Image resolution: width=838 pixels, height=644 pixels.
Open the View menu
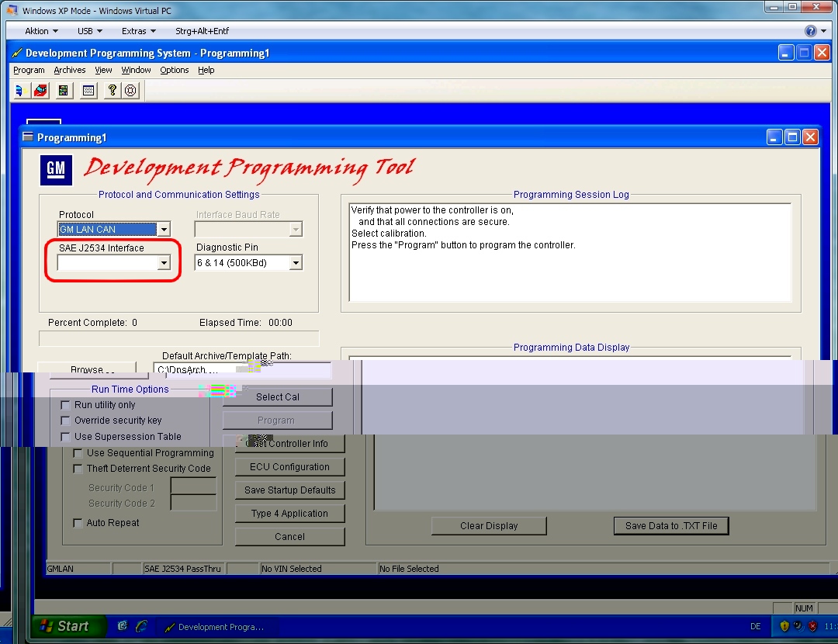tap(103, 70)
